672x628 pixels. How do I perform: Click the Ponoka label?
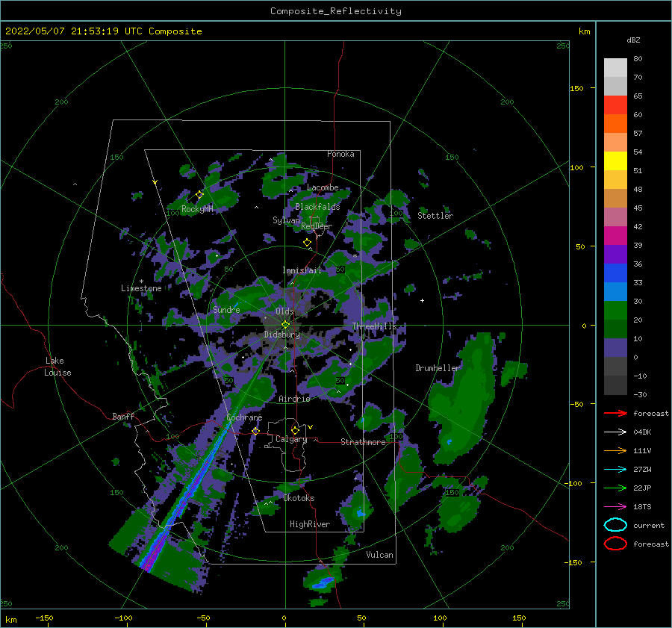(340, 154)
